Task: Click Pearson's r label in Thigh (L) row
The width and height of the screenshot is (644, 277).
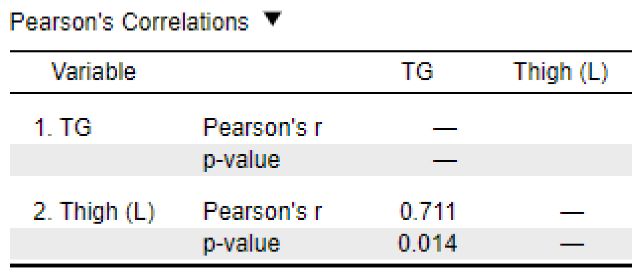Action: click(262, 211)
